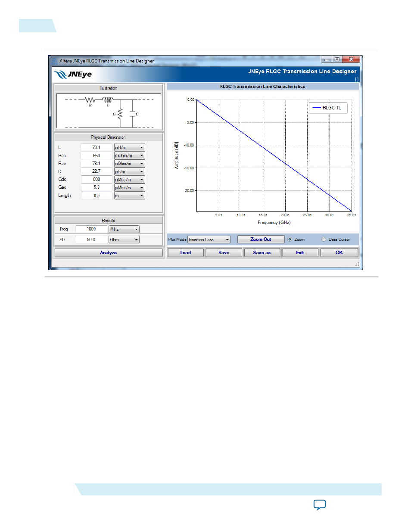
Task: Click the Altera logo icon in title bar
Action: 55,61
